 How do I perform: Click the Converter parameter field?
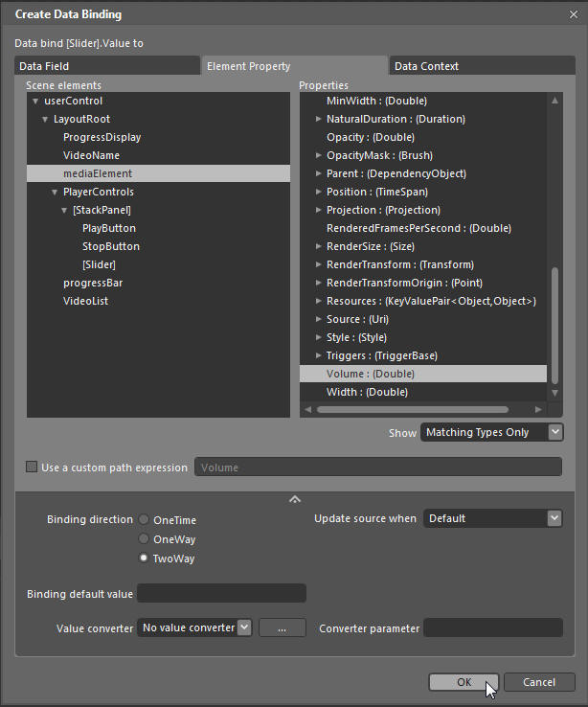coord(493,627)
